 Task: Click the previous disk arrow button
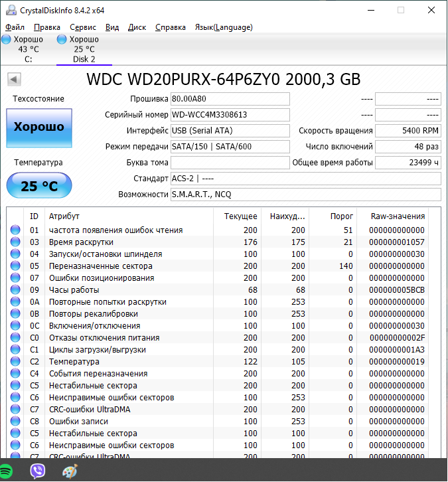point(13,80)
